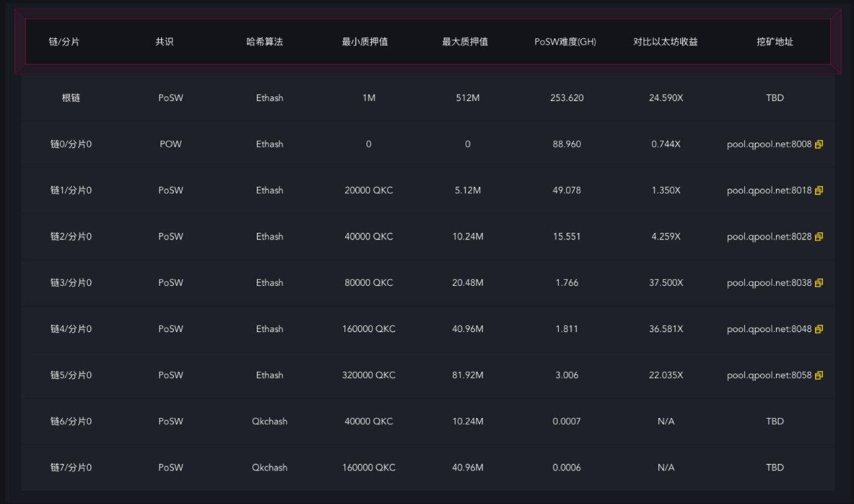
Task: Click the pool.qpool.net:8008 address
Action: pyautogui.click(x=770, y=144)
